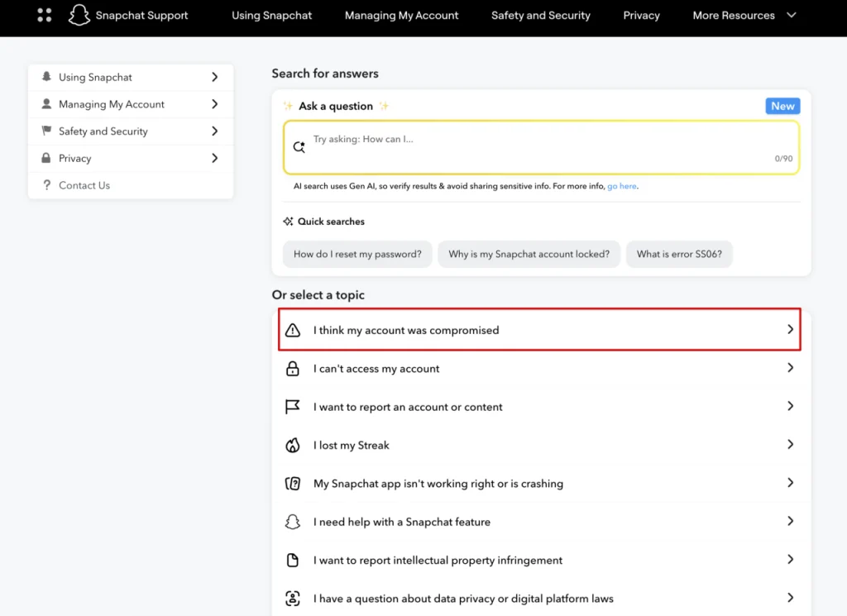Open Using Snapchat sidebar label
This screenshot has width=847, height=616.
tap(95, 77)
